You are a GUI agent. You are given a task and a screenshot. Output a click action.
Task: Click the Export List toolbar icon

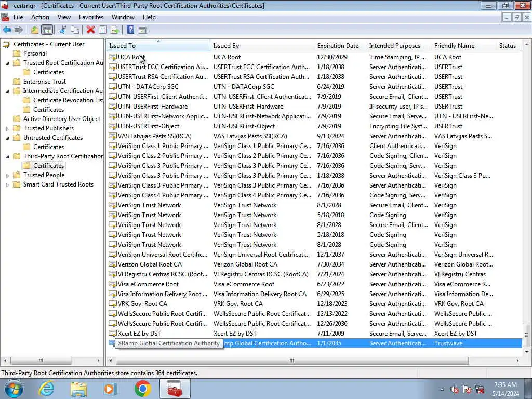coord(115,30)
